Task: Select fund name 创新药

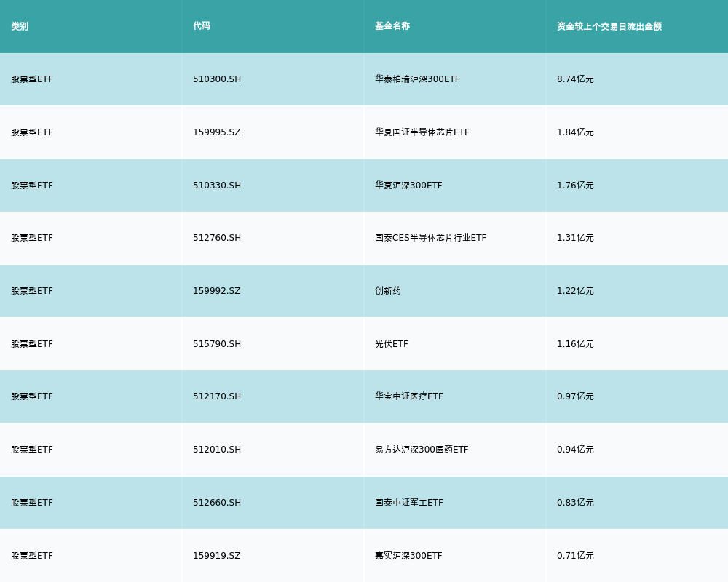Action: pyautogui.click(x=388, y=290)
